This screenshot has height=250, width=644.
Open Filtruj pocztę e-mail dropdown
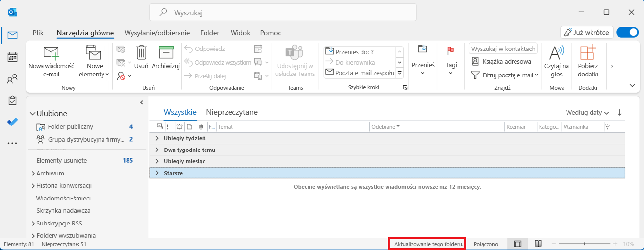tap(504, 75)
